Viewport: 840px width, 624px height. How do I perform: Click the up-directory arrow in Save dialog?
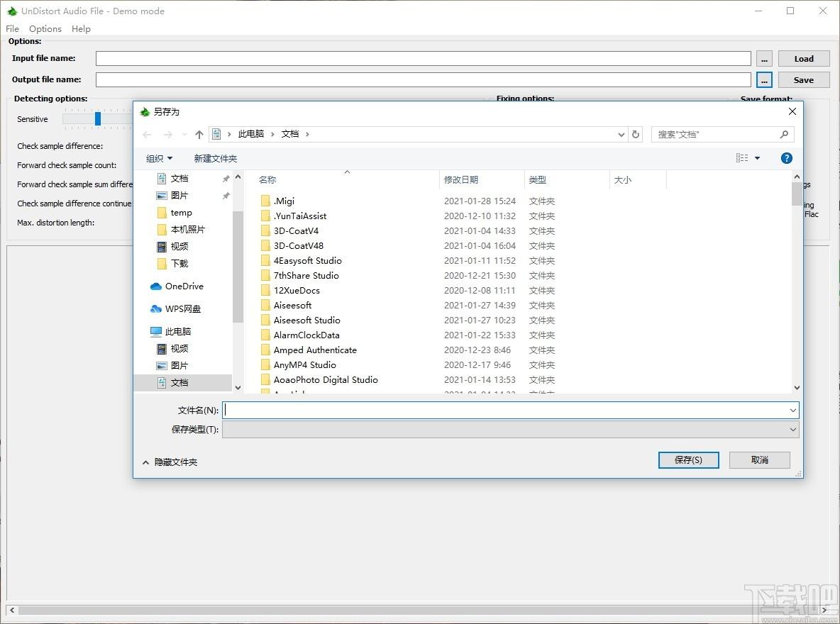pyautogui.click(x=199, y=135)
